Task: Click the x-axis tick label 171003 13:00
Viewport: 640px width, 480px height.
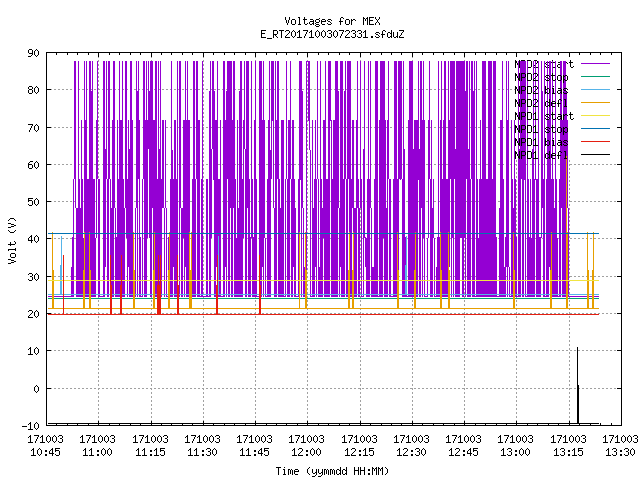Action: click(516, 446)
